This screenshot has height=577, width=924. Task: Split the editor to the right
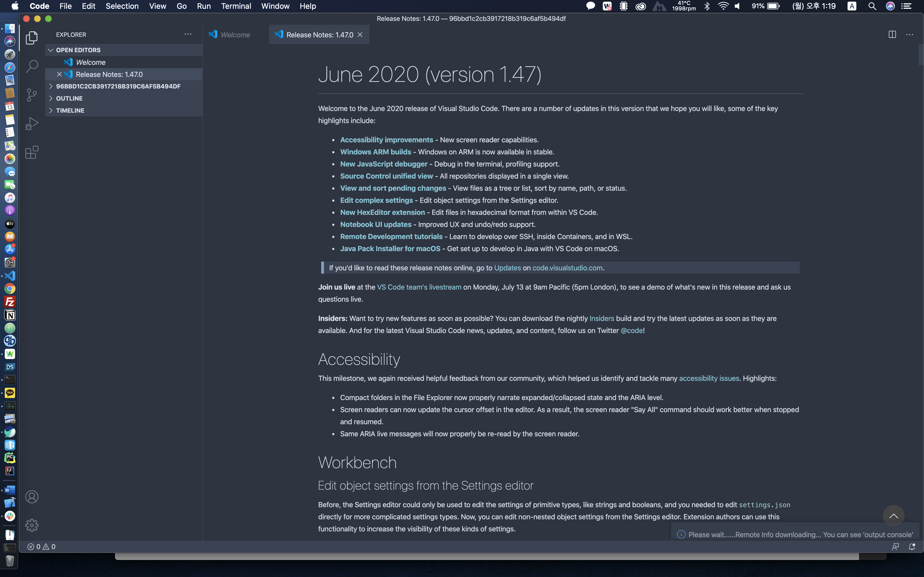pyautogui.click(x=892, y=35)
